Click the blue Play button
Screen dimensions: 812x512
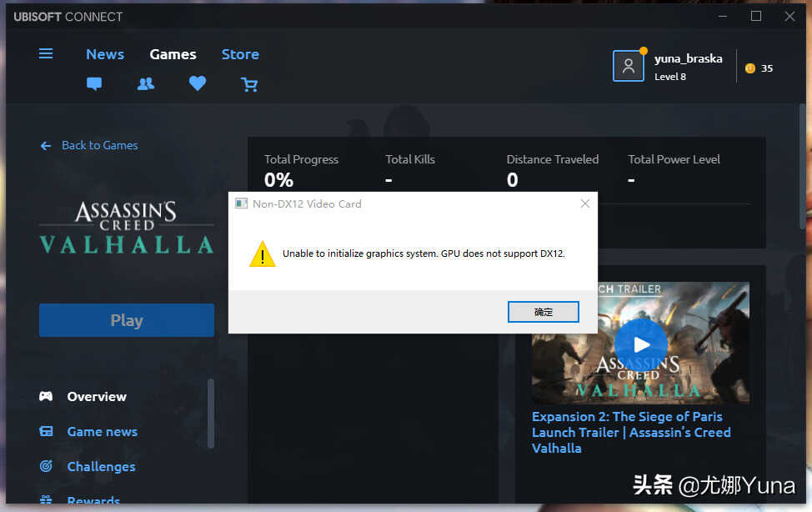pyautogui.click(x=127, y=320)
